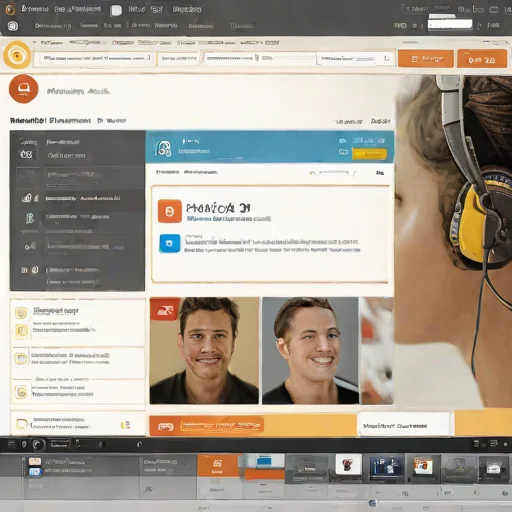This screenshot has width=512, height=512.
Task: Open the toolbar dropdown field next to the orange buttons
Action: click(x=355, y=59)
